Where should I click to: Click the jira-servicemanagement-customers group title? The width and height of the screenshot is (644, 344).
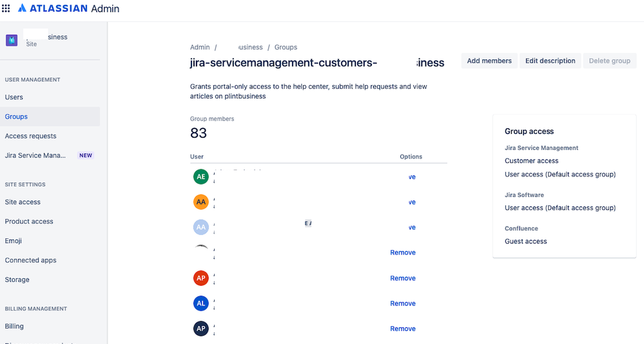tap(317, 62)
